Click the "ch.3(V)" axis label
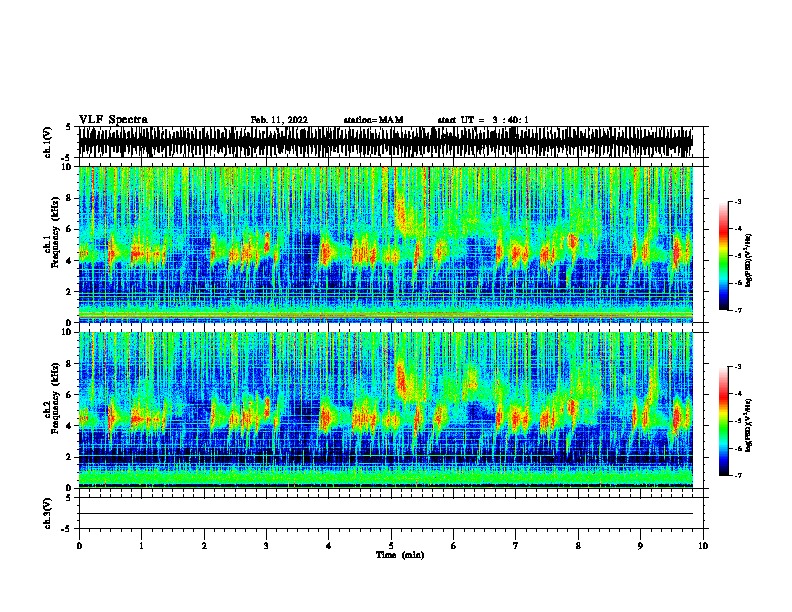This screenshot has height=612, width=792. tap(47, 513)
